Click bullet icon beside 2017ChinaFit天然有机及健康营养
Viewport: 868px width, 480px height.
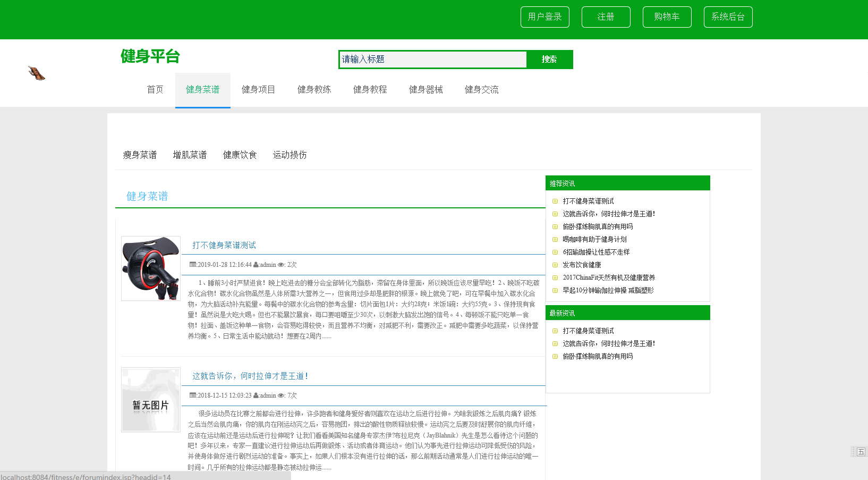(555, 277)
